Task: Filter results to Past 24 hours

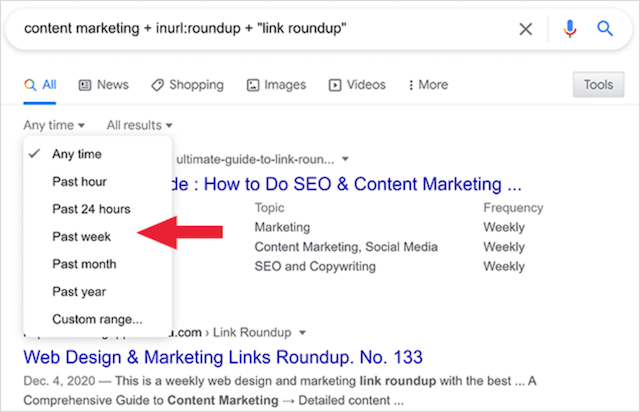Action: (91, 209)
